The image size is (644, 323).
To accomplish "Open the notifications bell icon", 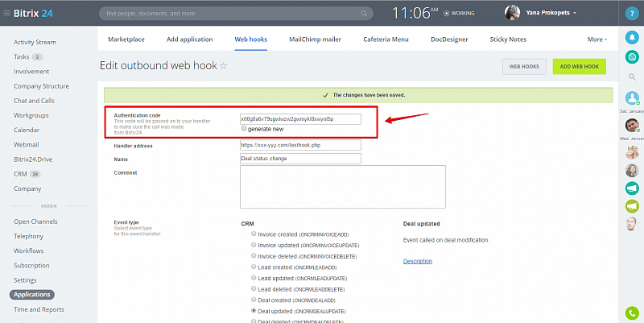I will pos(632,37).
